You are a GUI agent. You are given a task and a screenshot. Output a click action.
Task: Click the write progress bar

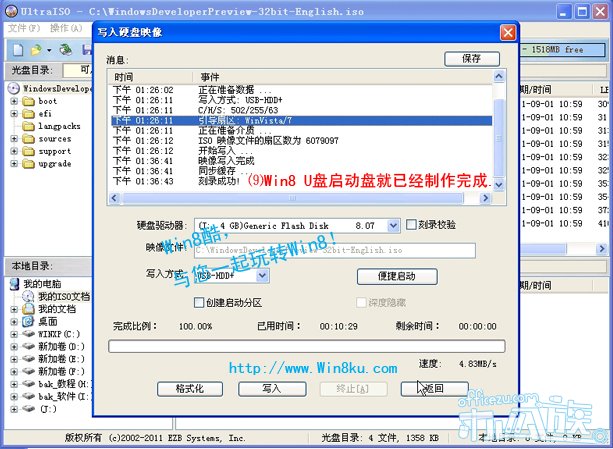tap(306, 346)
